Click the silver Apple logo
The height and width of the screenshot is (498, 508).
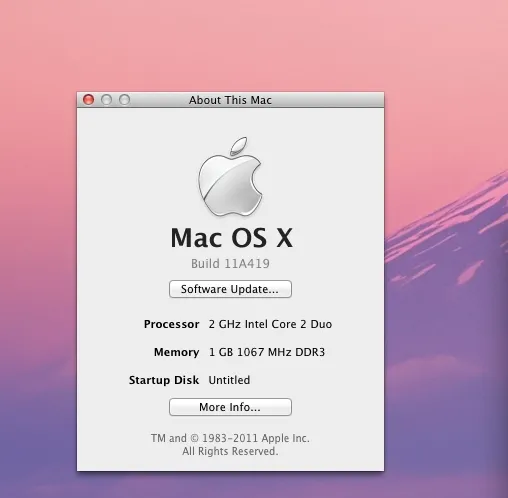(x=230, y=176)
